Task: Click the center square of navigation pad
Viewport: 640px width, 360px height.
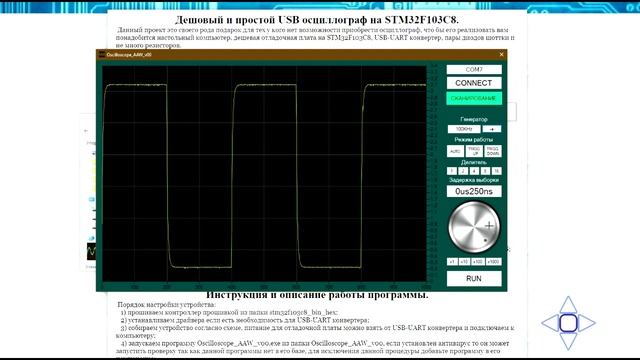Action: tap(568, 323)
